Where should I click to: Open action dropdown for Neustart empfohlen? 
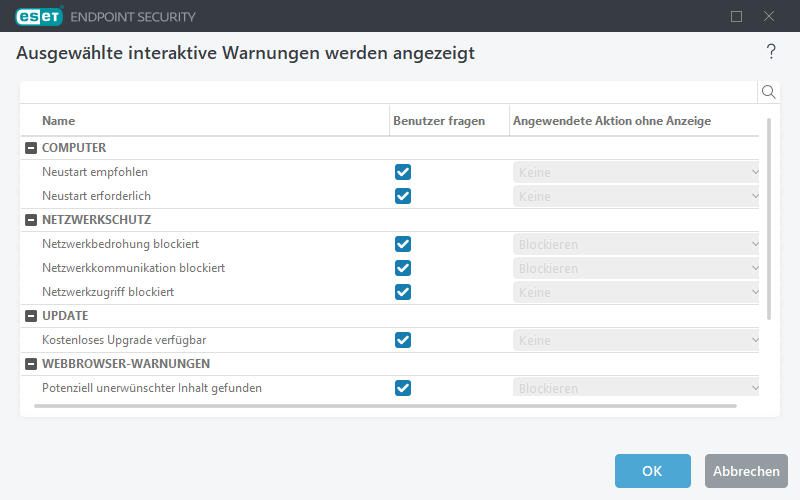tap(636, 172)
